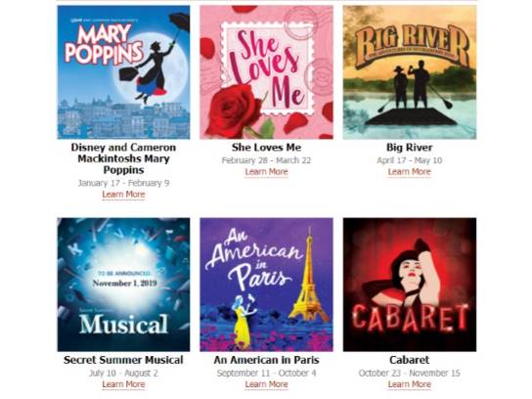This screenshot has height=399, width=532.
Task: Open the An American in Paris poster
Action: click(x=266, y=285)
